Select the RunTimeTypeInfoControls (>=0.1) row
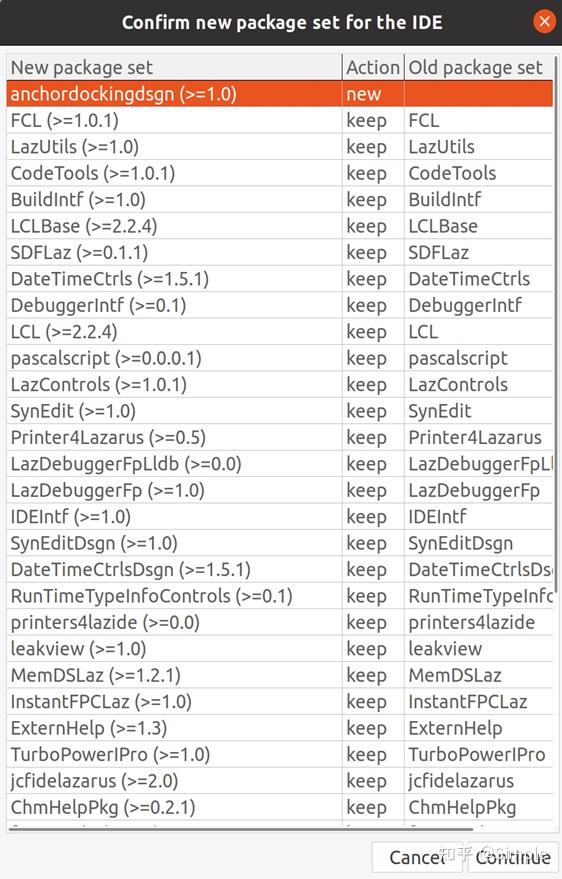The width and height of the screenshot is (562, 879). coord(280,596)
